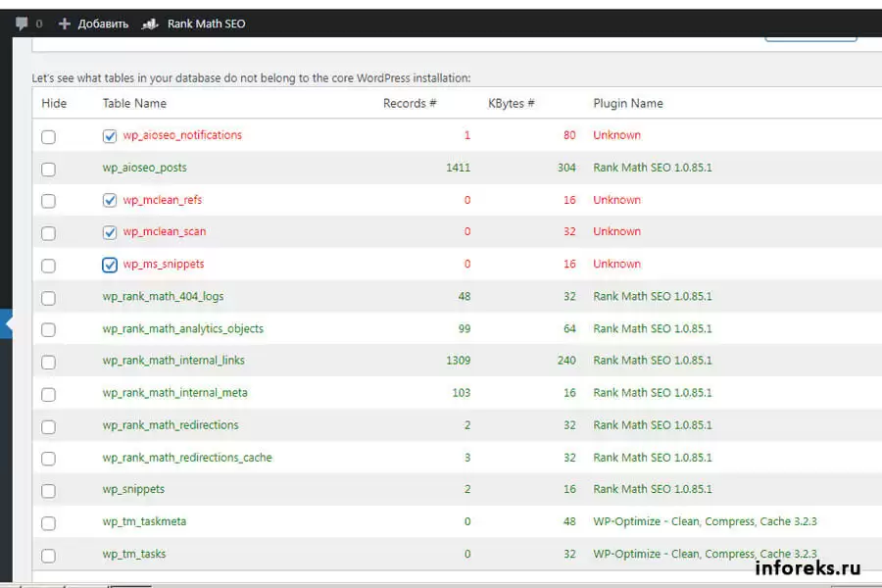Viewport: 882px width, 588px height.
Task: Tick the Hide checkbox for wp_rank_math_404_logs
Action: click(x=49, y=298)
